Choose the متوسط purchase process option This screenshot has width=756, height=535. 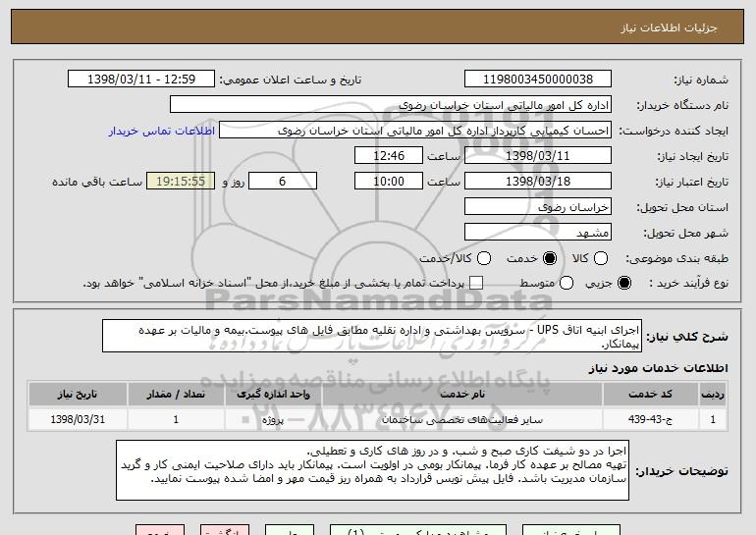coord(567,283)
